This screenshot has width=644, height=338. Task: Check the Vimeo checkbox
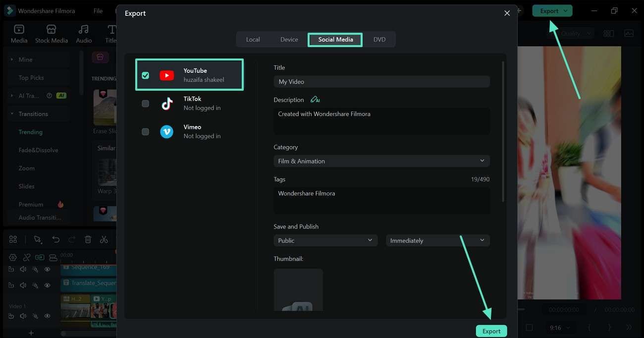[x=145, y=132]
